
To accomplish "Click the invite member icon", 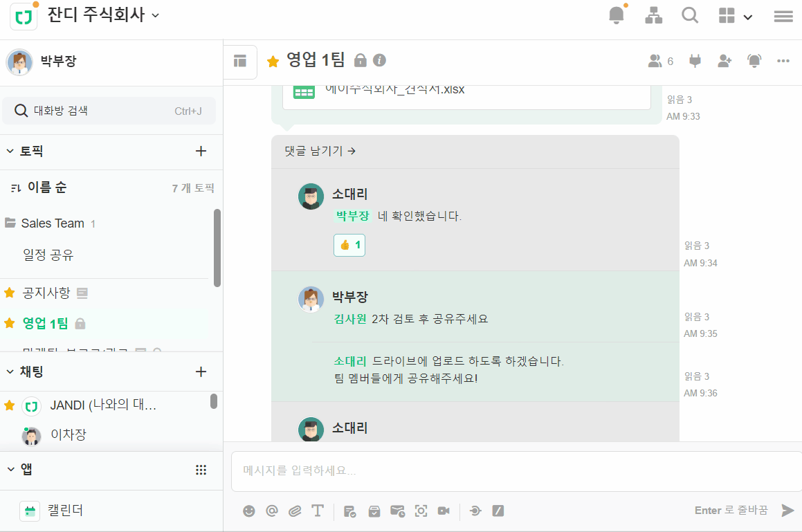I will [724, 61].
